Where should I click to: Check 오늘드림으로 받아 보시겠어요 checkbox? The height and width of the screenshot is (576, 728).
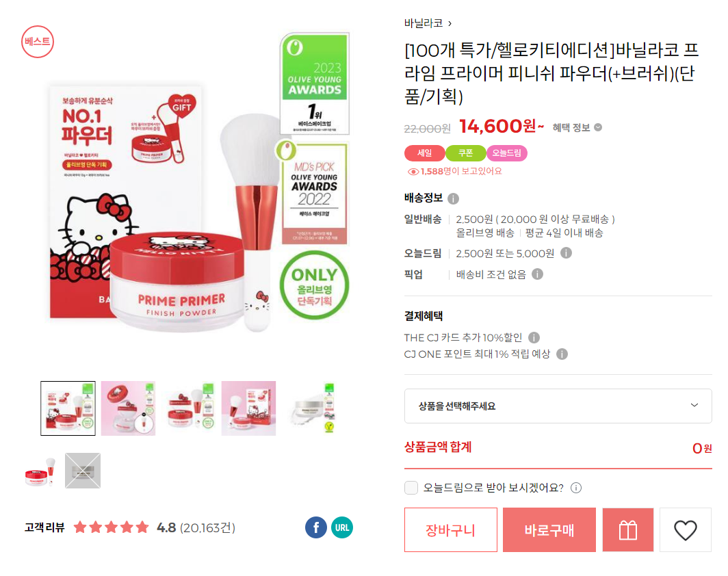click(x=411, y=488)
